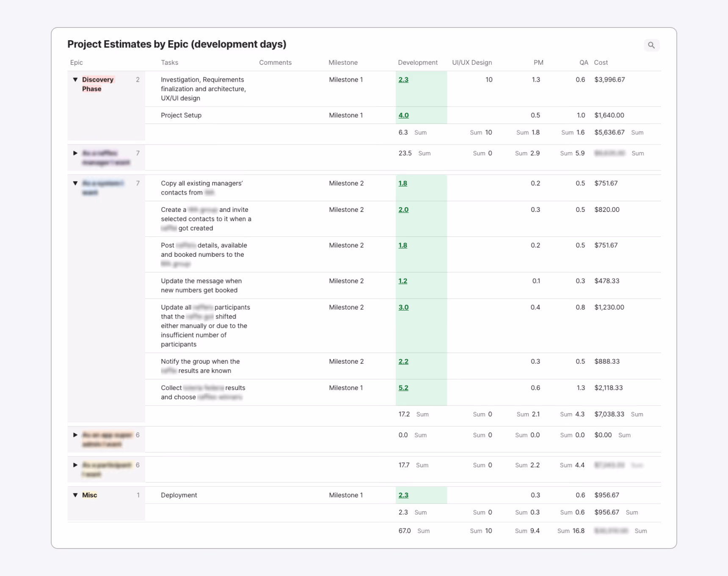Screen dimensions: 728x576
Task: Select the 'Update the message when new numbers' task
Action: pyautogui.click(x=201, y=285)
